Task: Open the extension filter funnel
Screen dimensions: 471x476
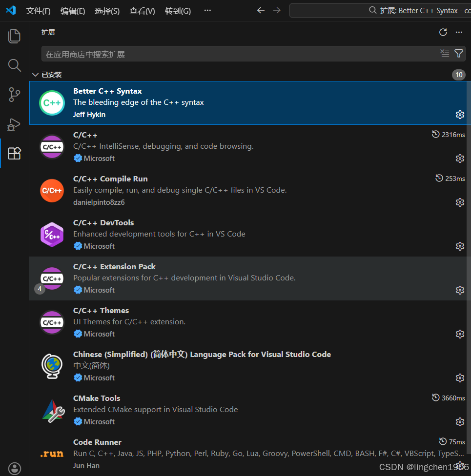Action: coord(458,54)
